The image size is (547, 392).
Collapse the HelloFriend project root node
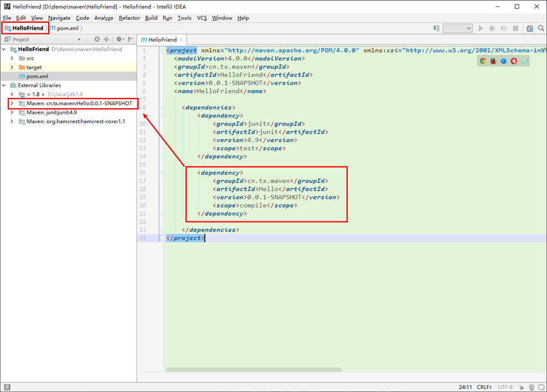pyautogui.click(x=4, y=49)
